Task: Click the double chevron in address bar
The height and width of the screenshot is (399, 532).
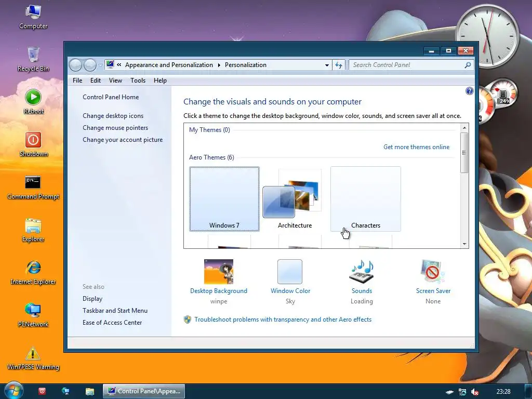Action: click(x=119, y=64)
